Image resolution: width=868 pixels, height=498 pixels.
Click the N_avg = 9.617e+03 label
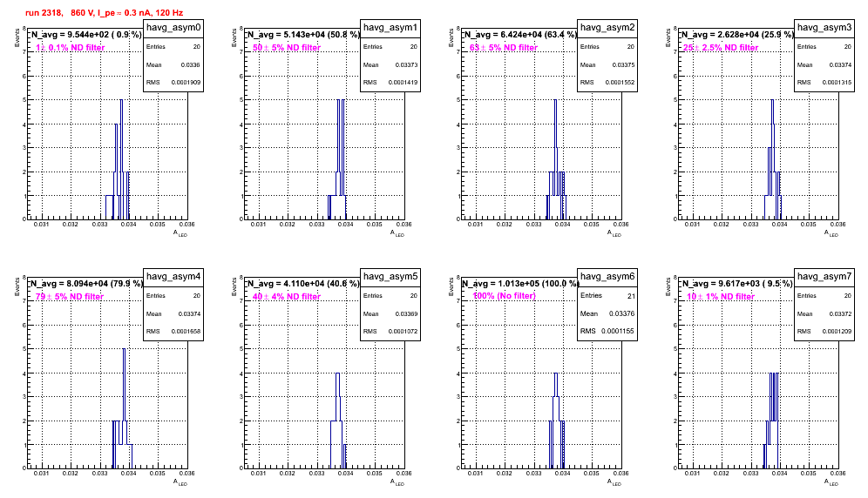(x=736, y=283)
